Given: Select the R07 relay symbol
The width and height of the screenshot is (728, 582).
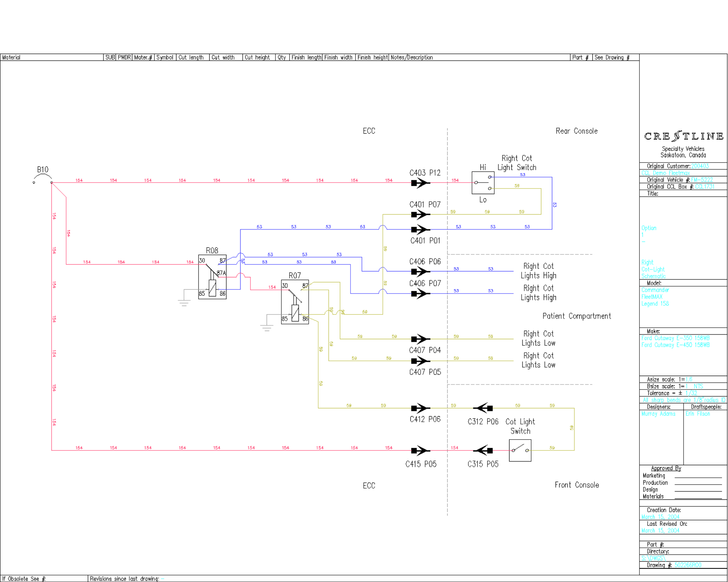Looking at the screenshot, I should [295, 302].
